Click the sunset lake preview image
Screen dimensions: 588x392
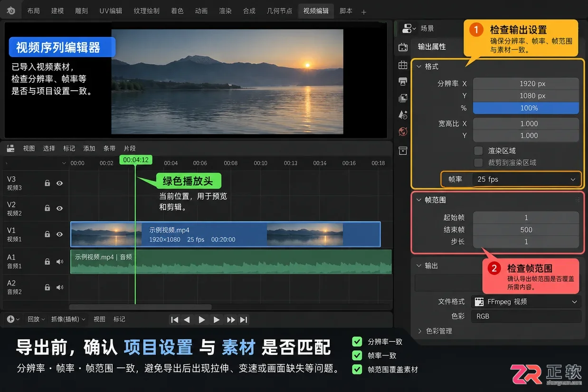click(x=227, y=82)
